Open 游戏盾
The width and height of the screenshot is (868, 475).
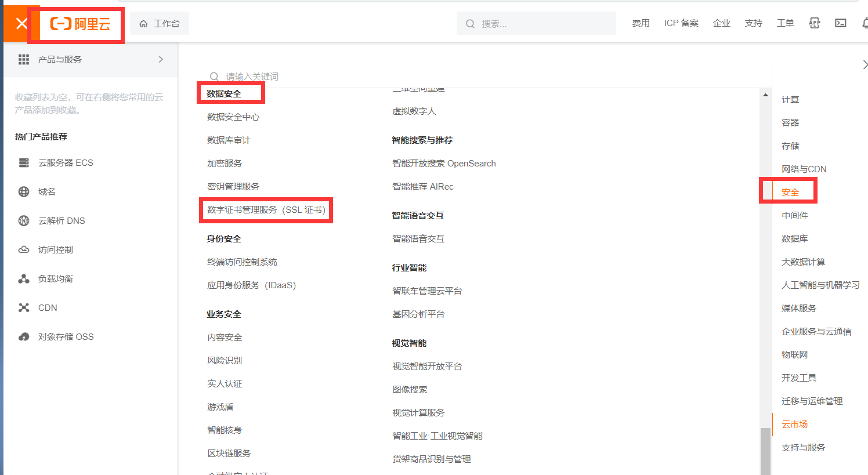pyautogui.click(x=220, y=407)
